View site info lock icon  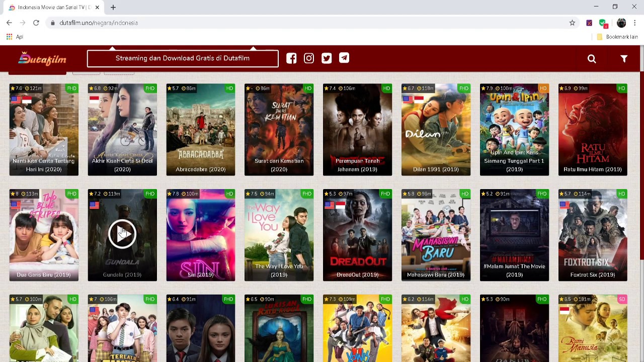tap(53, 23)
